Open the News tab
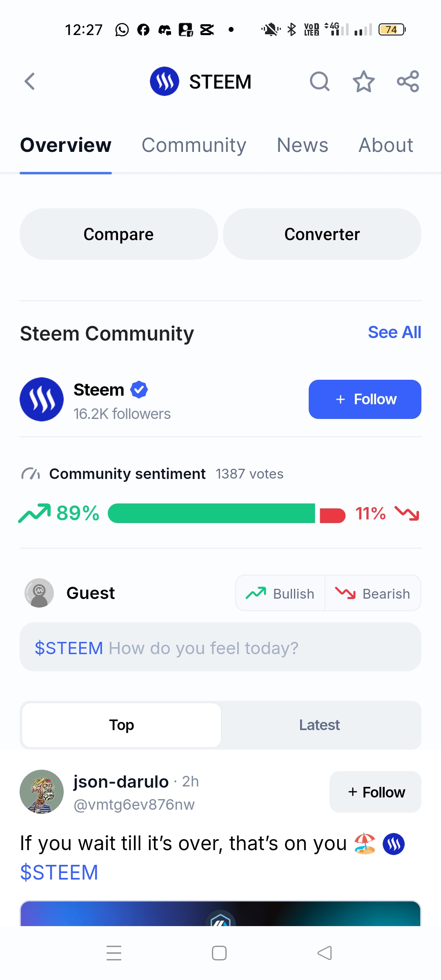Image resolution: width=441 pixels, height=980 pixels. 302,145
